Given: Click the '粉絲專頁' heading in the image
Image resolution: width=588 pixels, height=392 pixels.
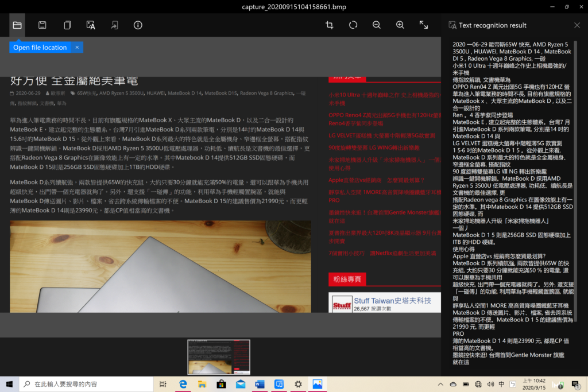Looking at the screenshot, I should click(347, 279).
